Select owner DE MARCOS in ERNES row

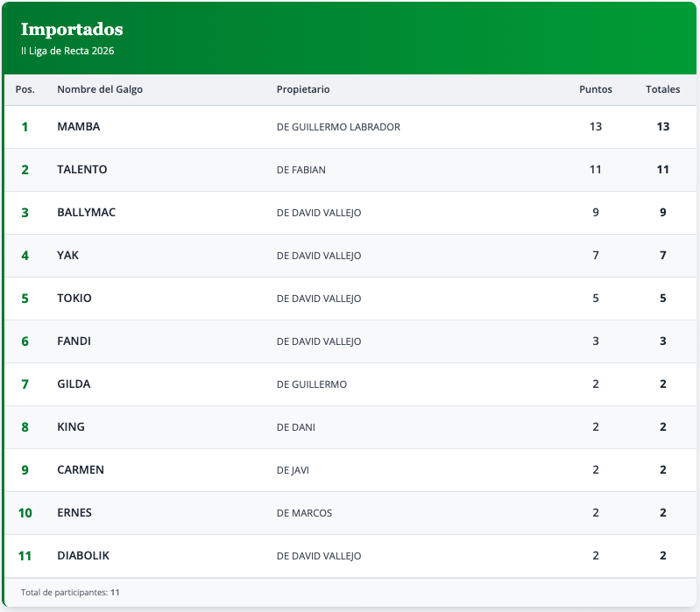pyautogui.click(x=305, y=513)
